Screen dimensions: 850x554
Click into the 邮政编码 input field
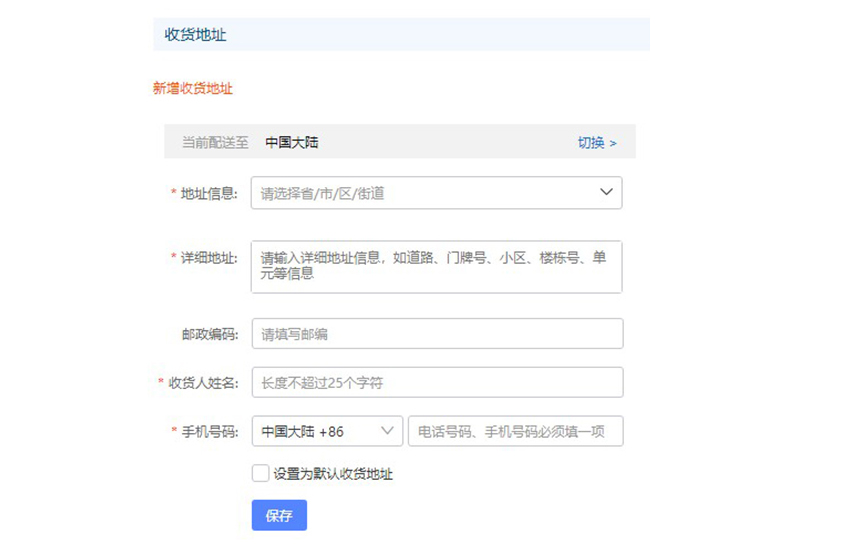pos(437,333)
